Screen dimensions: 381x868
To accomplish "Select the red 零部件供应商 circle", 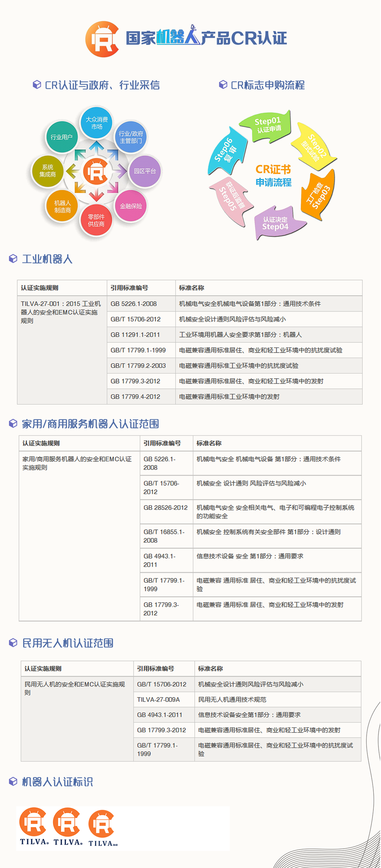I will [x=96, y=220].
